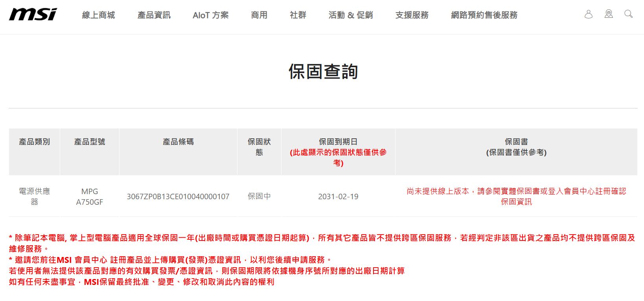Click the 保固查詢 page heading
The image size is (644, 301).
click(323, 72)
